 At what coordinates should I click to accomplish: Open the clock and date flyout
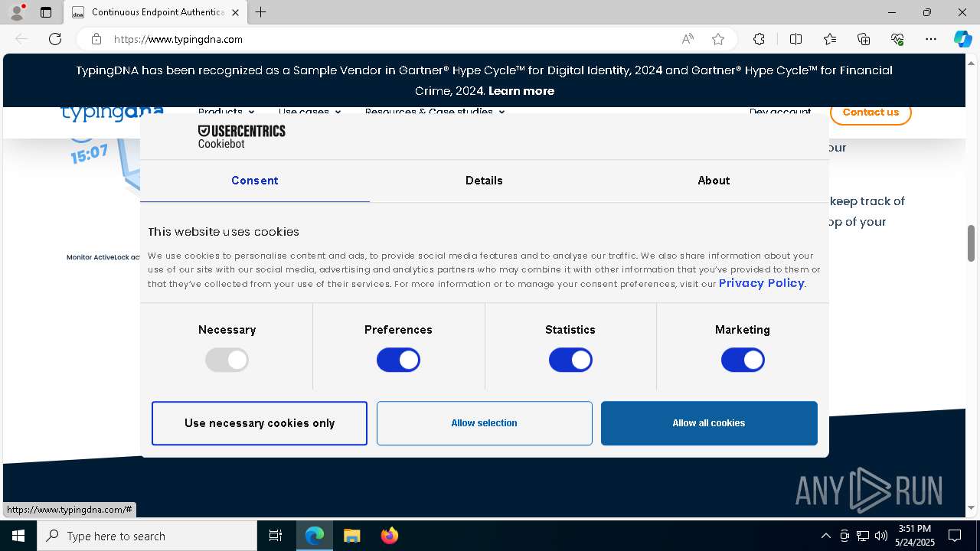[x=915, y=536]
